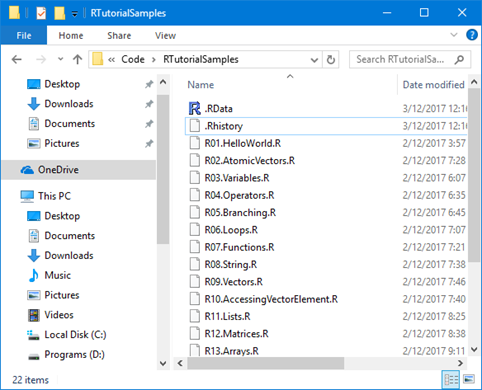This screenshot has width=482, height=390.
Task: Open the Explorer Help question mark icon
Action: [472, 35]
